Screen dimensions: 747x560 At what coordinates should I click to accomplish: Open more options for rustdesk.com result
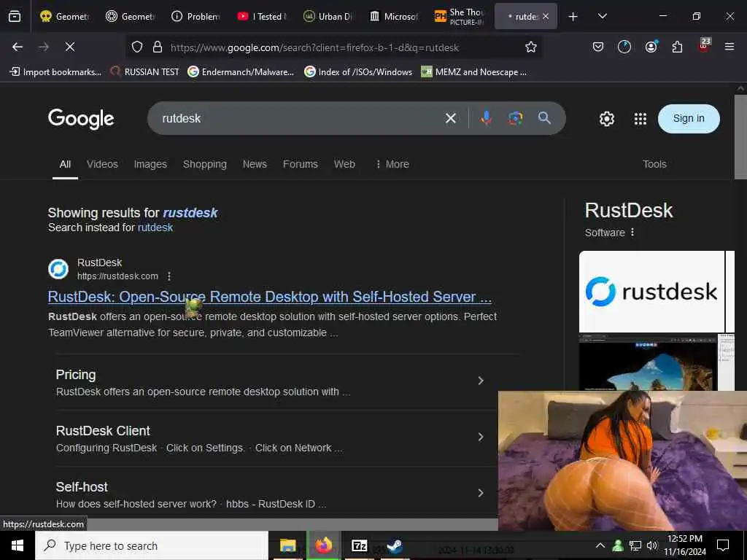coord(169,276)
